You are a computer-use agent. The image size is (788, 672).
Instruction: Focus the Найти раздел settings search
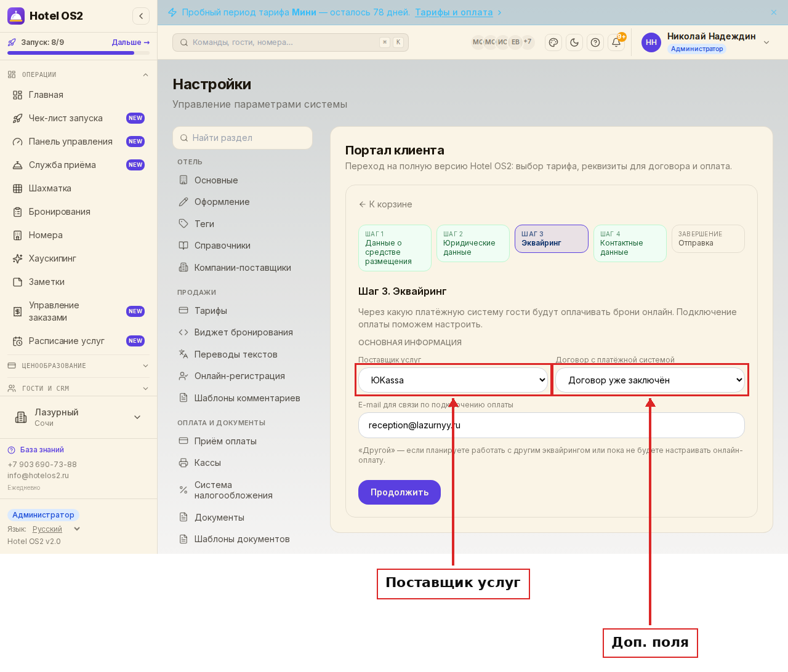click(243, 138)
